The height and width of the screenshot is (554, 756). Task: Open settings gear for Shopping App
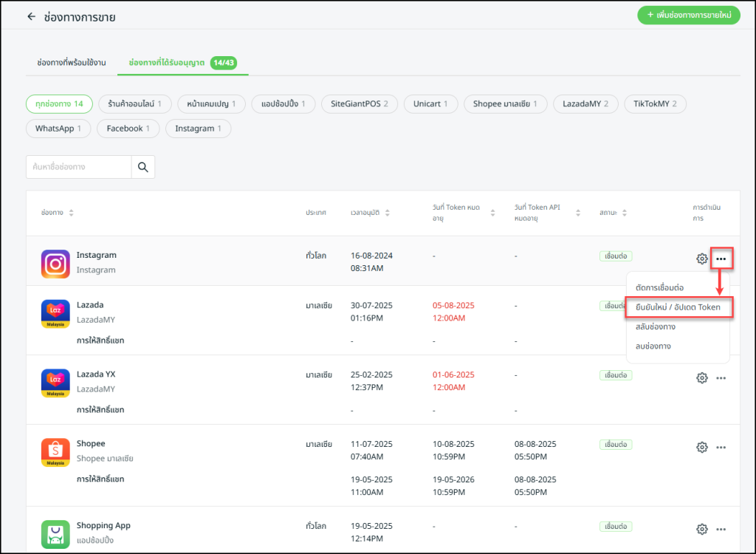pyautogui.click(x=702, y=529)
